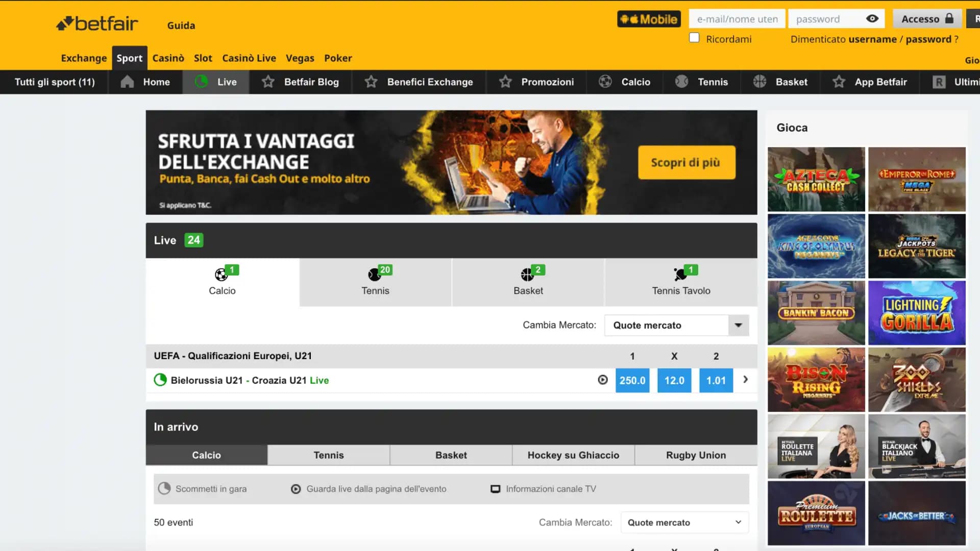
Task: Open the Dimenticato username/password link
Action: point(874,39)
